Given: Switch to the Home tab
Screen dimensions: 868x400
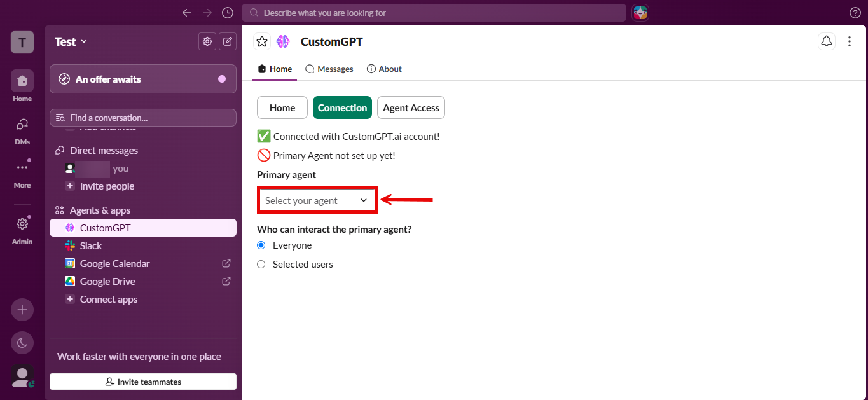Looking at the screenshot, I should 275,69.
